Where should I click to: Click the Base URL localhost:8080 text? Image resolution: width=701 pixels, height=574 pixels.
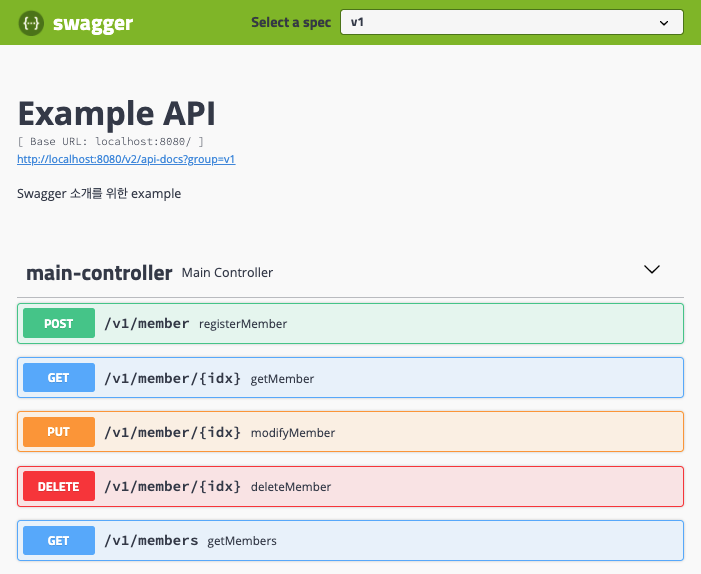pos(111,142)
